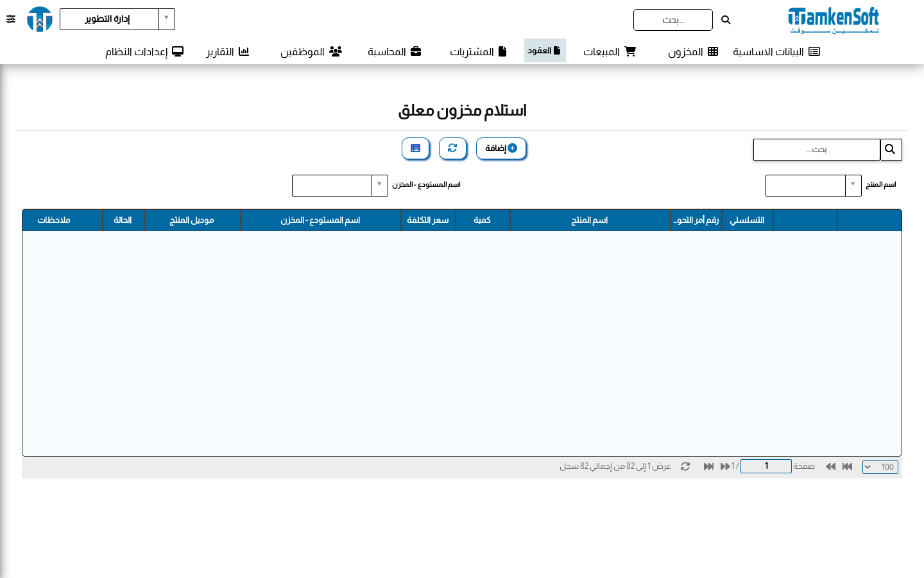924x578 pixels.
Task: Open the rows-per-page 100 dropdown
Action: [x=880, y=467]
